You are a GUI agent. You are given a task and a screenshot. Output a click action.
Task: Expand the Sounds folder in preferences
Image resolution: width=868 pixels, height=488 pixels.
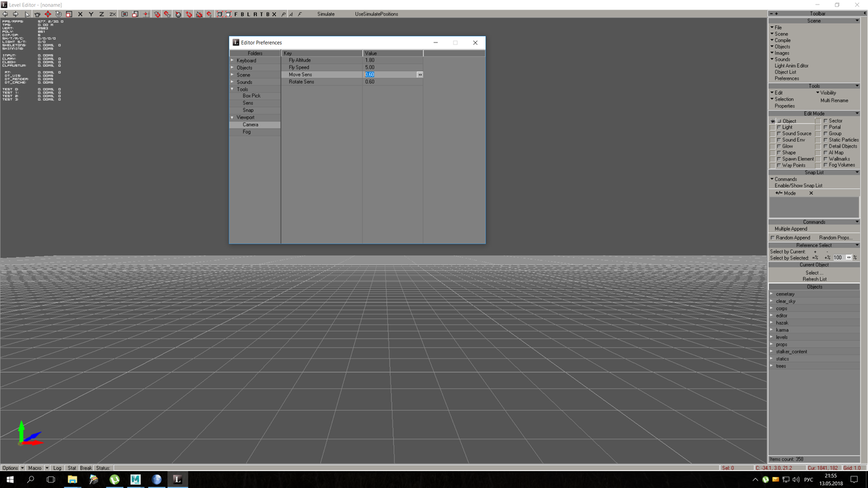point(232,82)
